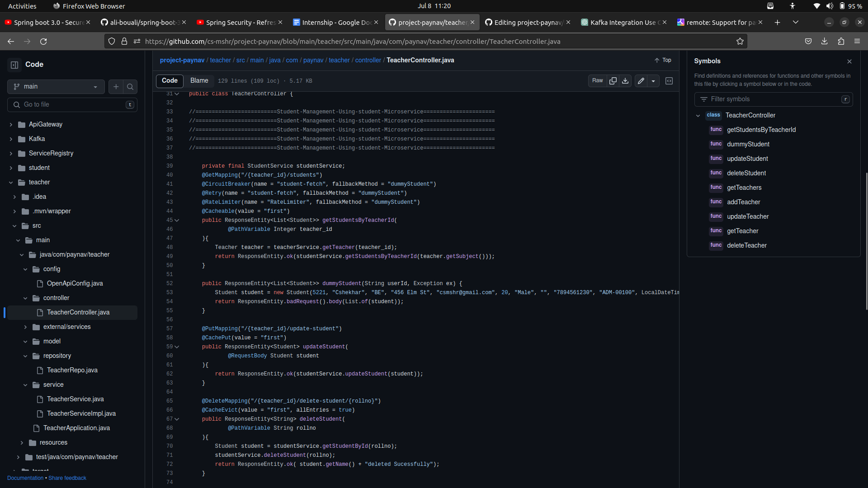Bookmark the page with the star icon

[x=740, y=41]
